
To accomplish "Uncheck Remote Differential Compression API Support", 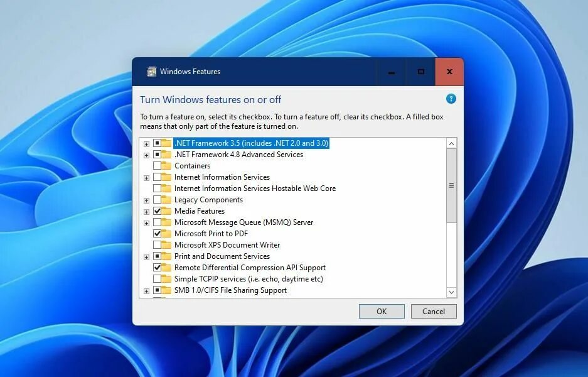I will tap(157, 267).
